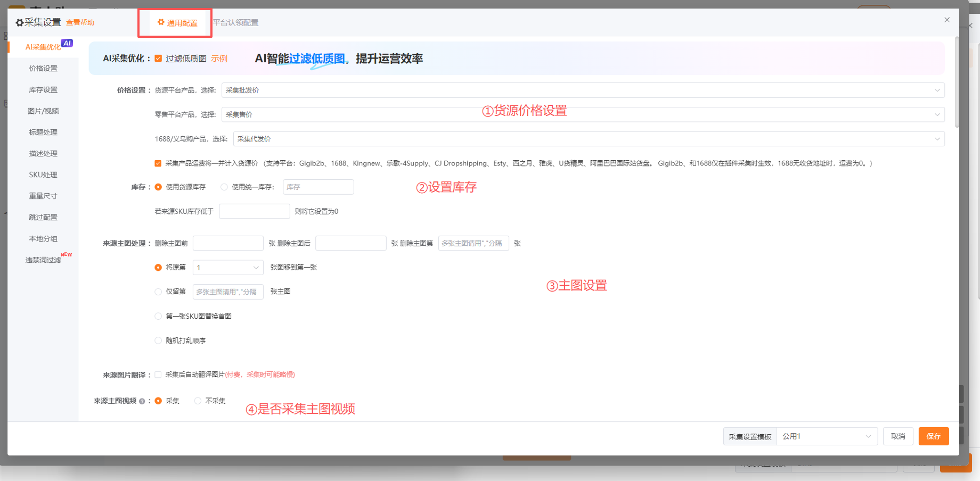This screenshot has height=481, width=980.
Task: Click the 库存 unified stock input field
Action: pos(318,187)
